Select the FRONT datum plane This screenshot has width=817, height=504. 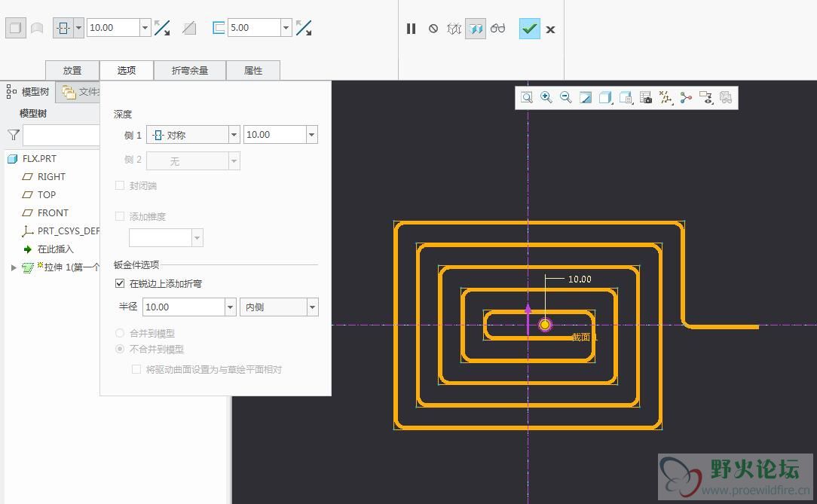pyautogui.click(x=53, y=213)
